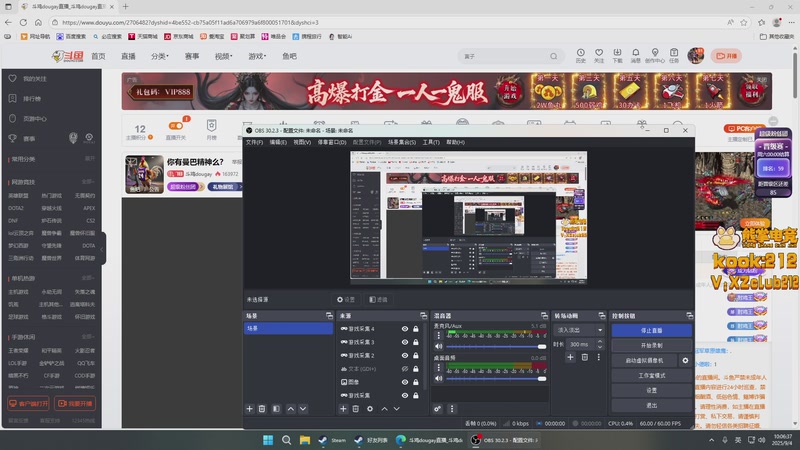Show hidden icons in Windows system tray
Viewport: 800px width, 450px height.
711,440
